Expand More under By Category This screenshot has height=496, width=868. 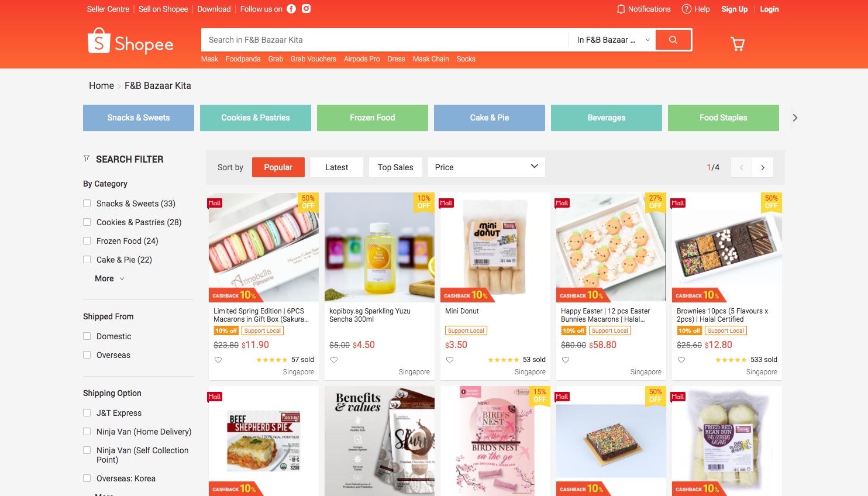(109, 278)
